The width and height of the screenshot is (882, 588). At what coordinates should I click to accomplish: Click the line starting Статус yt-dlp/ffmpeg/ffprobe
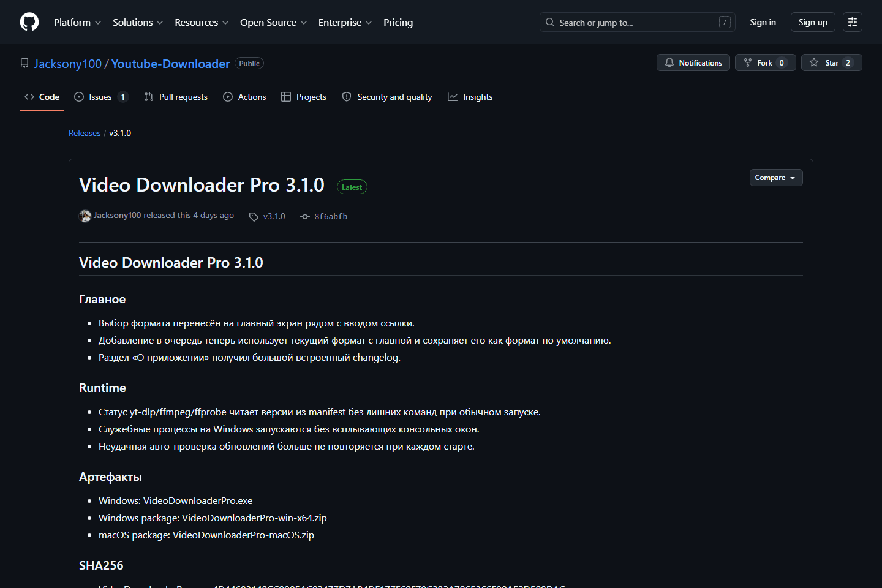(320, 412)
